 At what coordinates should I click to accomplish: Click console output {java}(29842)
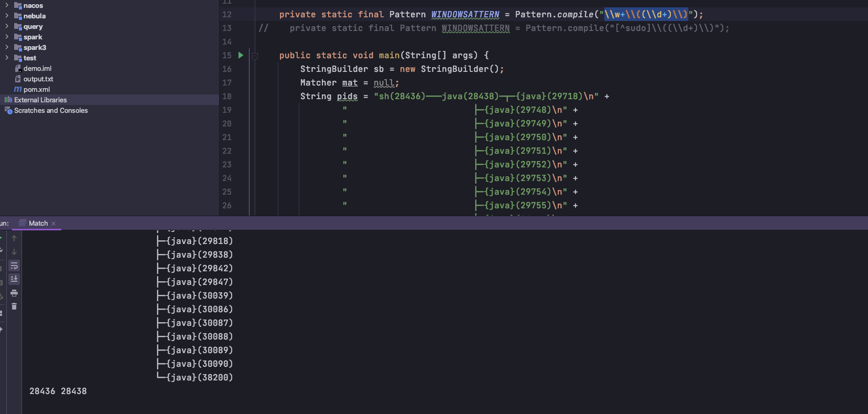[199, 269]
